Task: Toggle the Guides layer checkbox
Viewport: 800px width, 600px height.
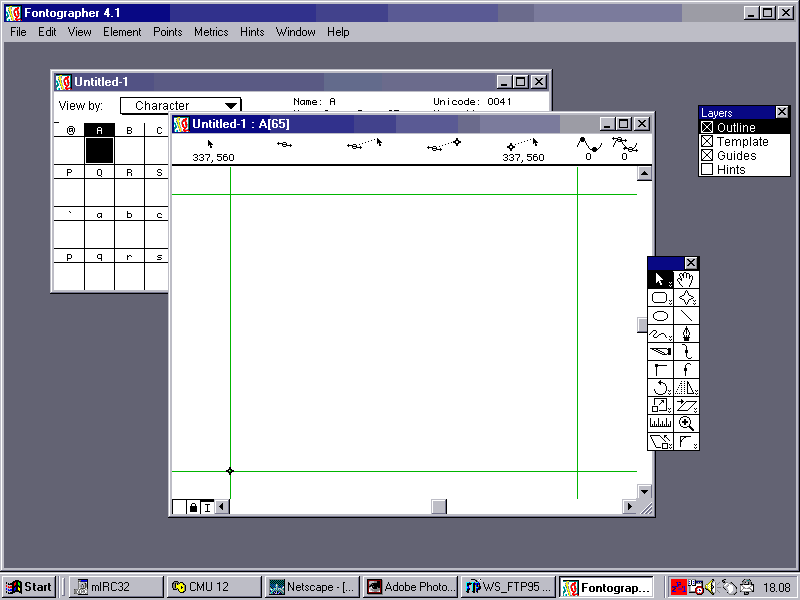Action: (707, 155)
